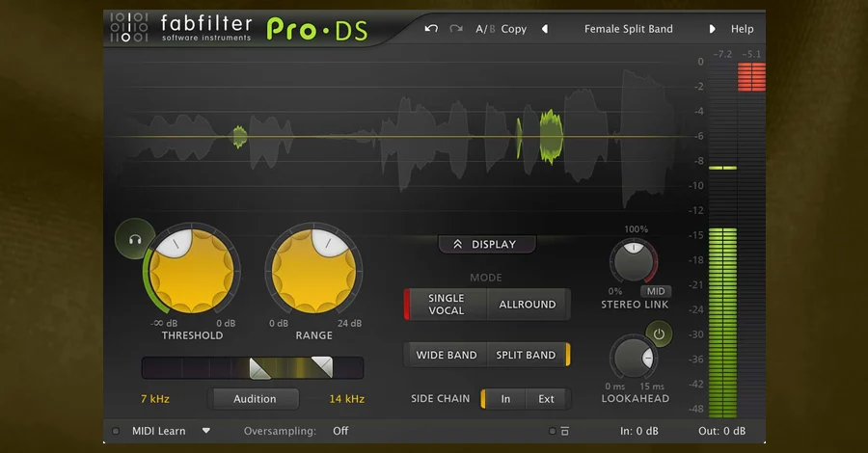This screenshot has width=868, height=453.
Task: Click the redo arrow icon
Action: 456,28
